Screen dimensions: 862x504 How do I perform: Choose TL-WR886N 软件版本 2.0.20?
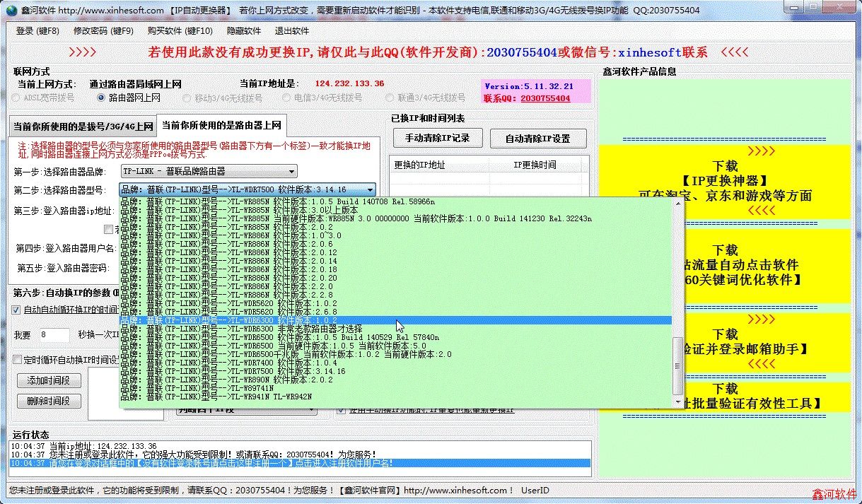pyautogui.click(x=396, y=278)
